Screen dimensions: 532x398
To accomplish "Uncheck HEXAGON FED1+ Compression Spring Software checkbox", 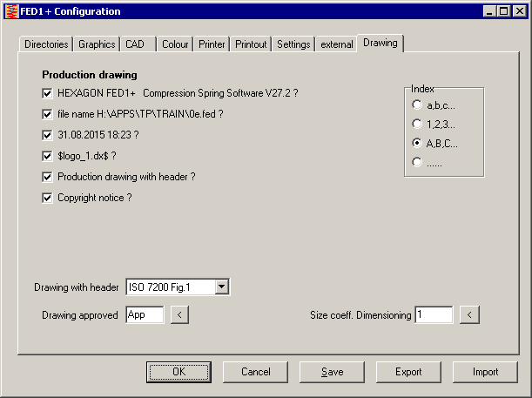I will click(48, 92).
